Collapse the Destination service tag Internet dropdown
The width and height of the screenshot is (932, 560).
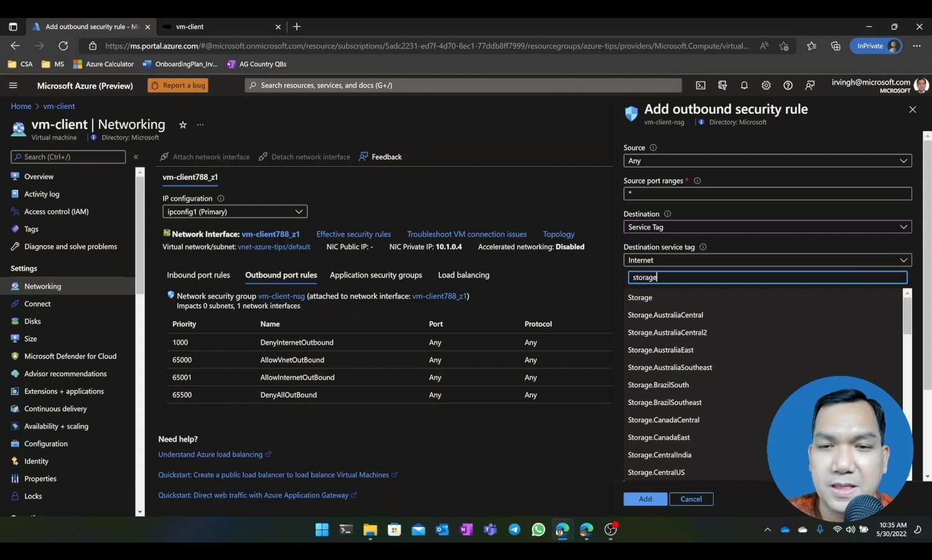point(767,260)
